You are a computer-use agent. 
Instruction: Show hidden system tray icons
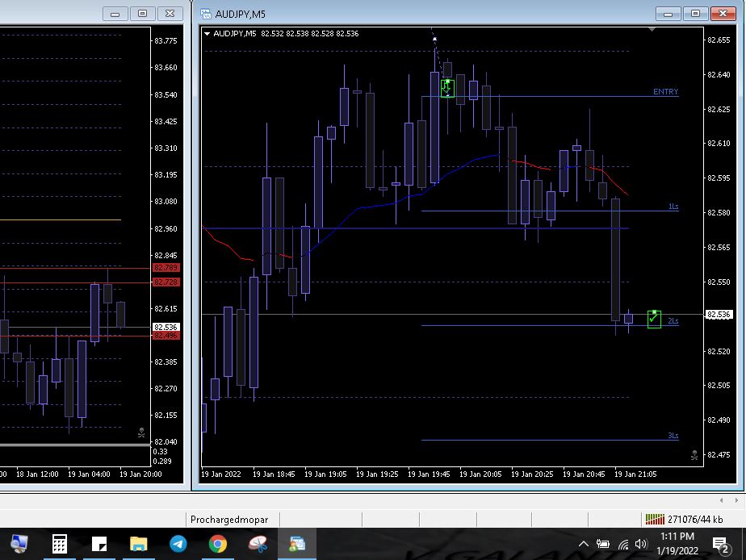pyautogui.click(x=583, y=544)
